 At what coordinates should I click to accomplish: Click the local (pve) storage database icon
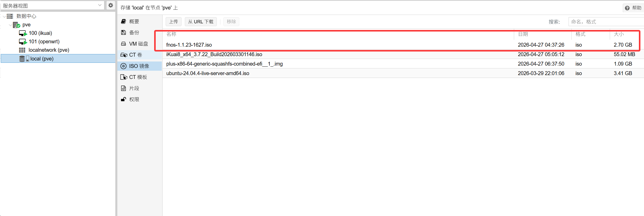22,59
